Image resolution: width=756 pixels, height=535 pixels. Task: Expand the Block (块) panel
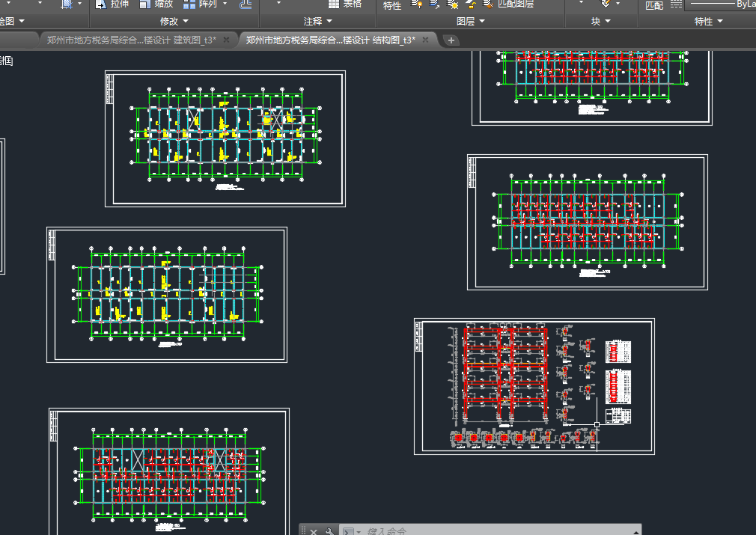pyautogui.click(x=601, y=21)
